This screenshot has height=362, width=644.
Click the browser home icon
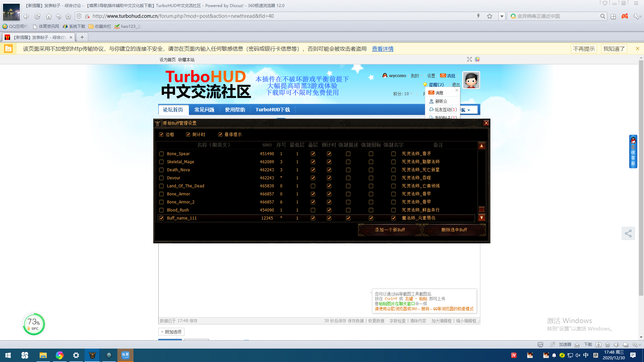(x=49, y=16)
